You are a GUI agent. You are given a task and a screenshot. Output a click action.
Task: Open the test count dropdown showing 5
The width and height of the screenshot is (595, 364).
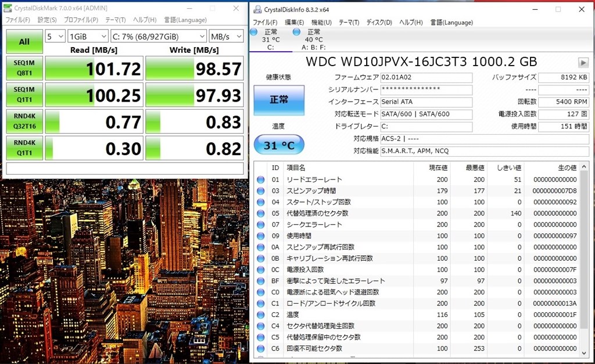pyautogui.click(x=55, y=37)
